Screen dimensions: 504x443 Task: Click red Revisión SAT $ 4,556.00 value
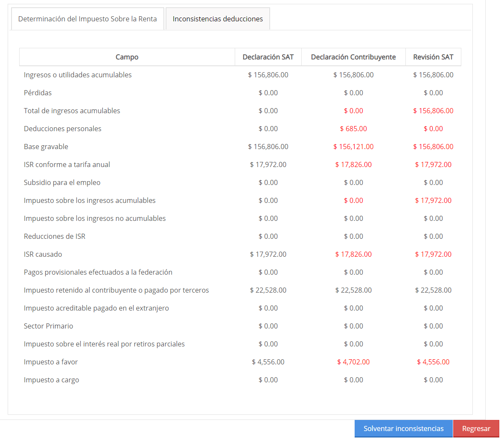tap(433, 362)
